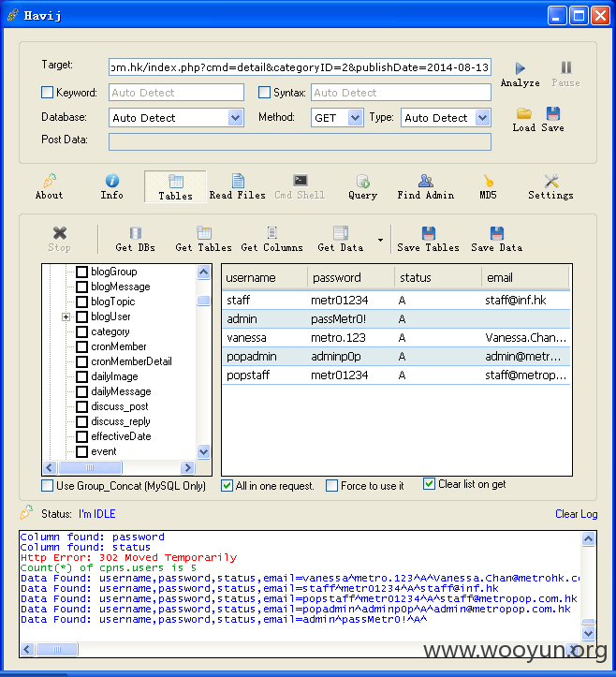616x677 pixels.
Task: Click the Havij title bar icon
Action: [13, 15]
